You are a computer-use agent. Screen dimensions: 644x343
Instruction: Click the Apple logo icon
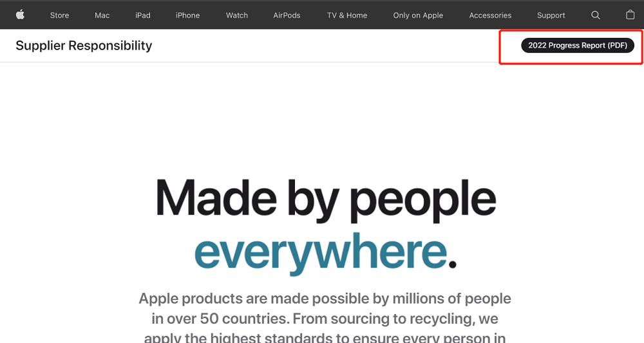[20, 15]
